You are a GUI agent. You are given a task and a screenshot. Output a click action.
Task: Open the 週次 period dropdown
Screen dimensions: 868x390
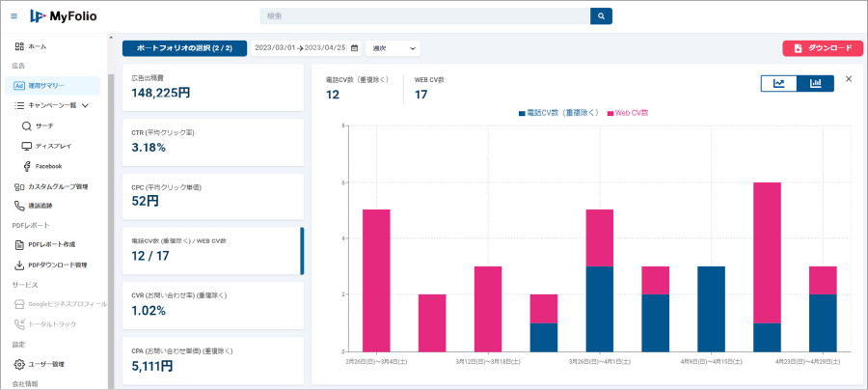(393, 48)
